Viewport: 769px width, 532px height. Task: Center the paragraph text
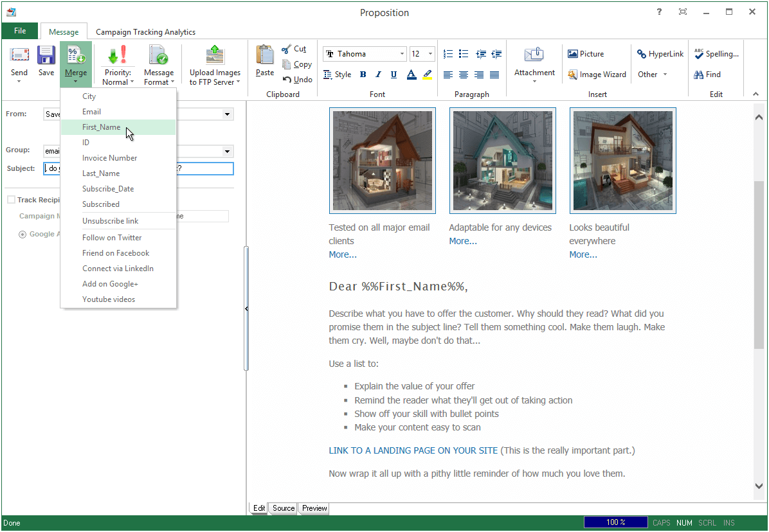464,75
